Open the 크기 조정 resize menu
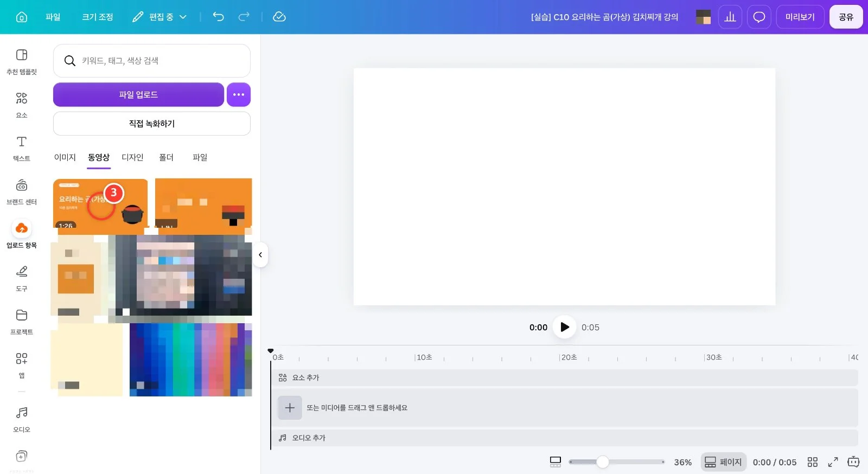 coord(98,17)
